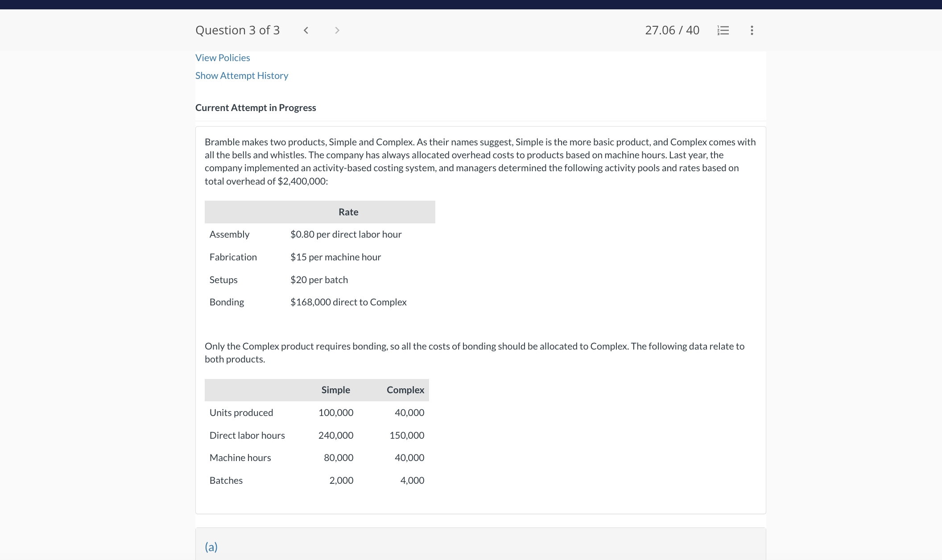Viewport: 942px width, 560px height.
Task: Click Batches 2,000 Simple value
Action: (341, 481)
